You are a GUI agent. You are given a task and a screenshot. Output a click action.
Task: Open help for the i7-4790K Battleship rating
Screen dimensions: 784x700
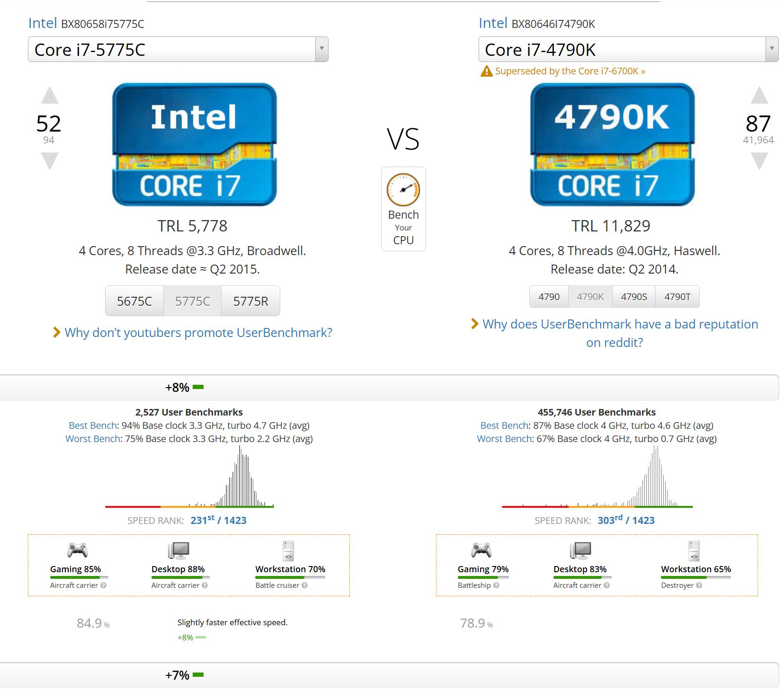pos(496,585)
